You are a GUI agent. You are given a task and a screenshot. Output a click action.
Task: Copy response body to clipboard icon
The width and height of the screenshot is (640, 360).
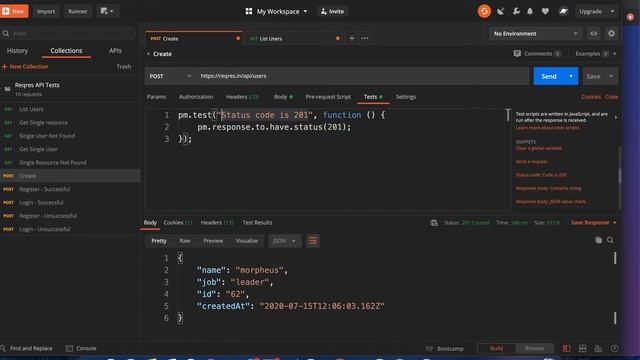pyautogui.click(x=598, y=240)
